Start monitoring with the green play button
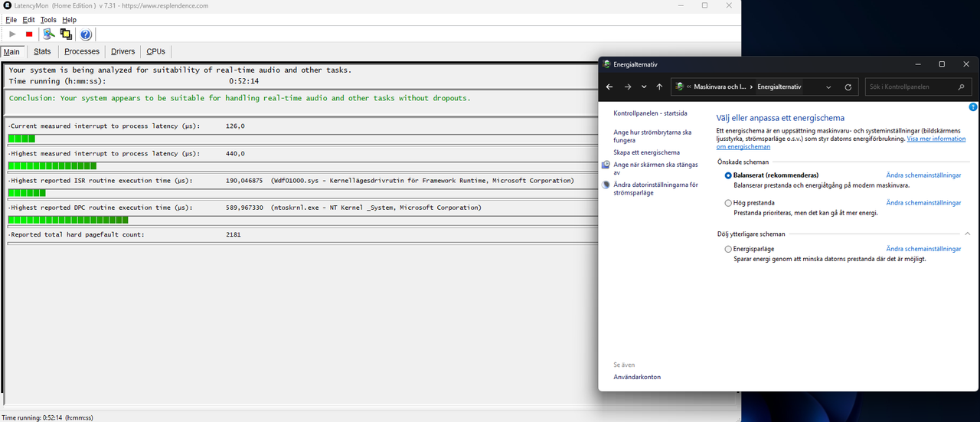This screenshot has width=980, height=422. coord(12,34)
